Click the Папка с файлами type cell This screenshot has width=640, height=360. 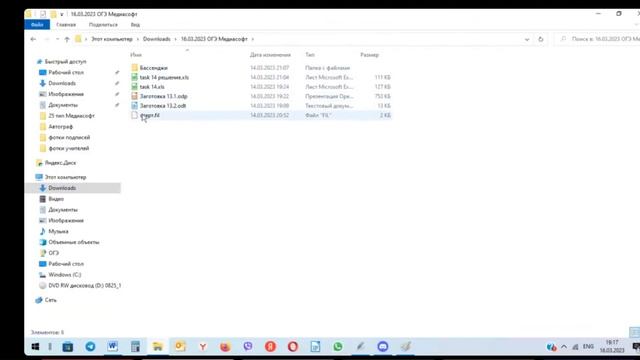pos(327,68)
